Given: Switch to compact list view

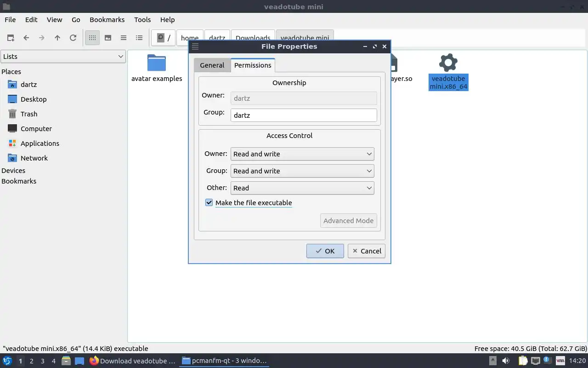Looking at the screenshot, I should point(124,38).
